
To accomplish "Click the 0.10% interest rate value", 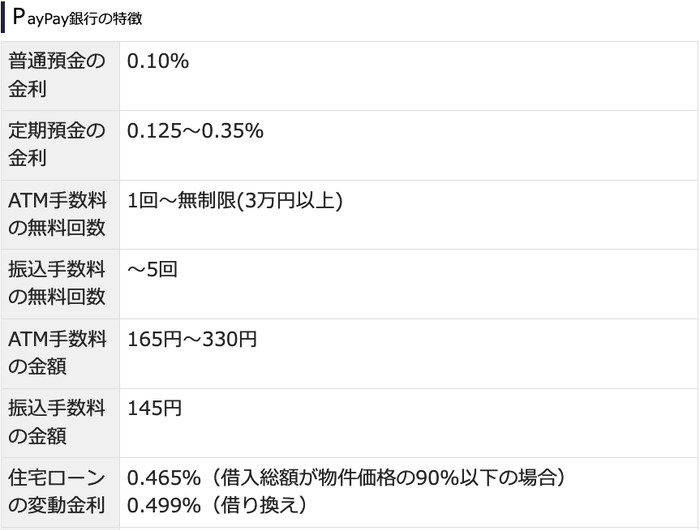I will coord(158,61).
